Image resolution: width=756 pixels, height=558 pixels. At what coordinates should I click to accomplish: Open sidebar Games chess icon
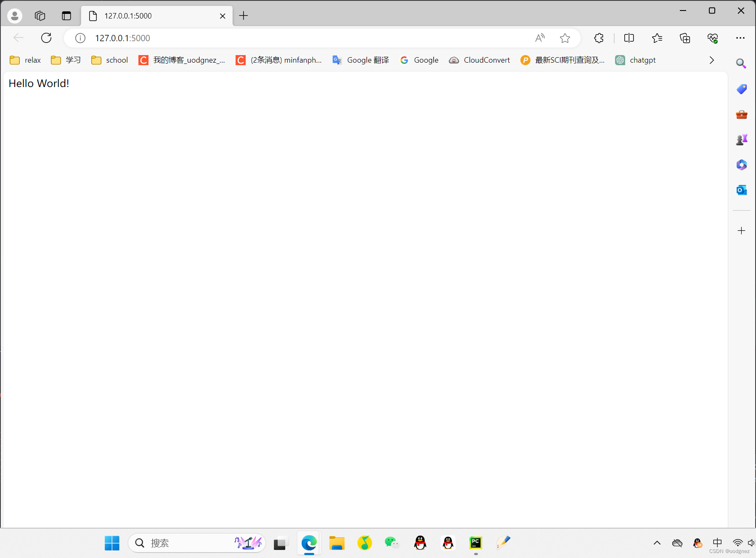(741, 140)
